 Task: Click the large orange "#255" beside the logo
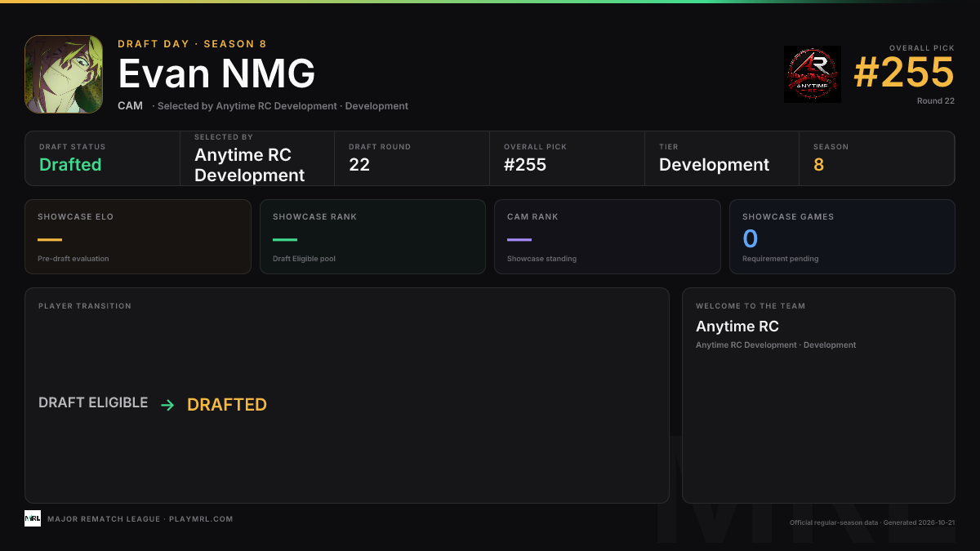click(x=904, y=73)
